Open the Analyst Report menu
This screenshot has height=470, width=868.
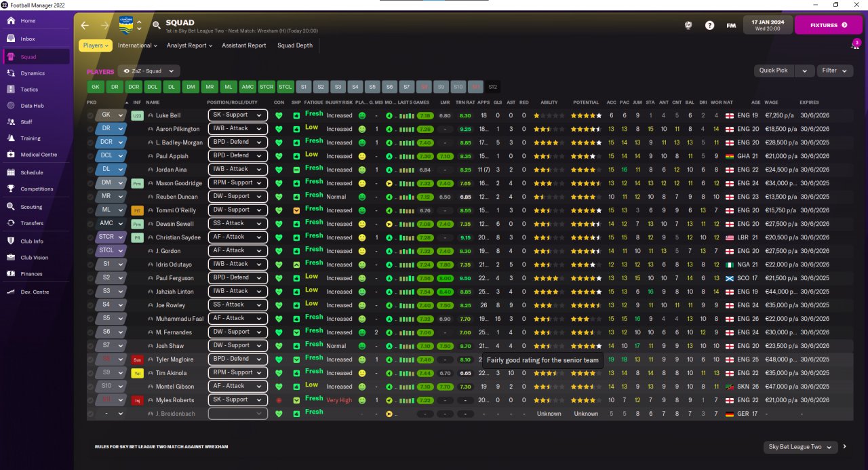click(189, 45)
